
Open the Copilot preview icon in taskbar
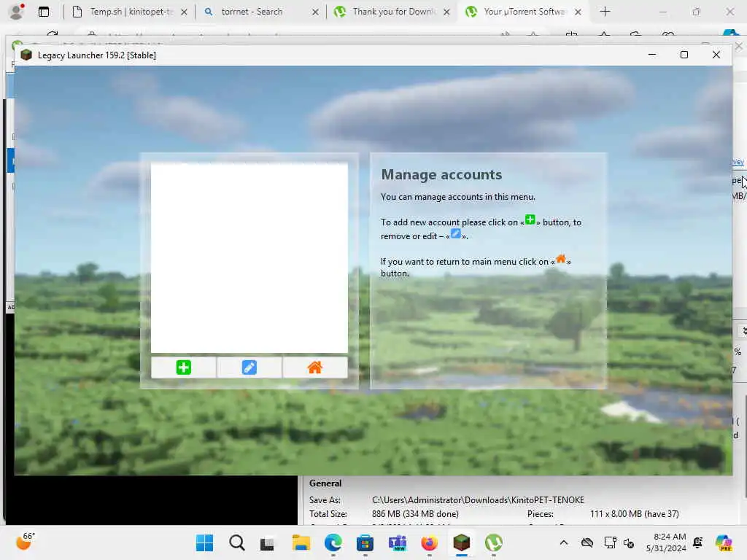(x=723, y=542)
